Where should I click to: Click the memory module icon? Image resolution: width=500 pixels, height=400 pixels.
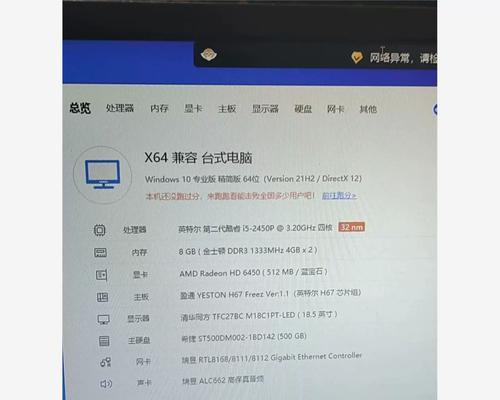[x=100, y=252]
